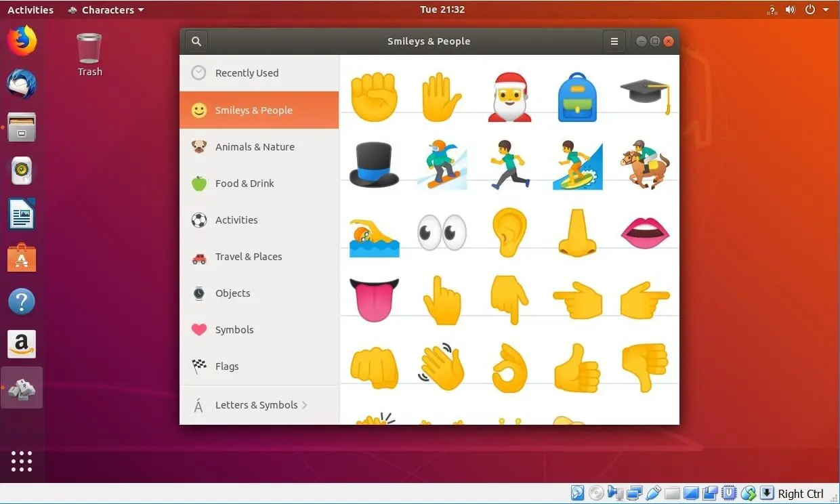Open the hamburger menu in the header bar
The height and width of the screenshot is (504, 840).
pyautogui.click(x=614, y=41)
